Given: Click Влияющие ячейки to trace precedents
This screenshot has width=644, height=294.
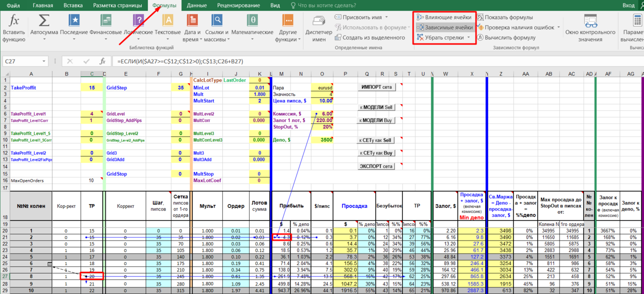Looking at the screenshot, I should 444,17.
